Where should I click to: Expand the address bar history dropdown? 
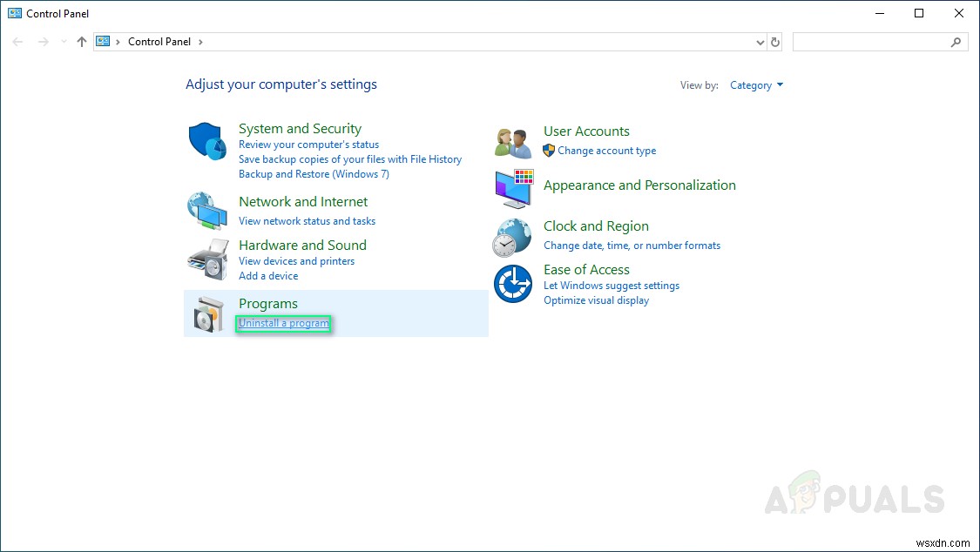coord(759,41)
